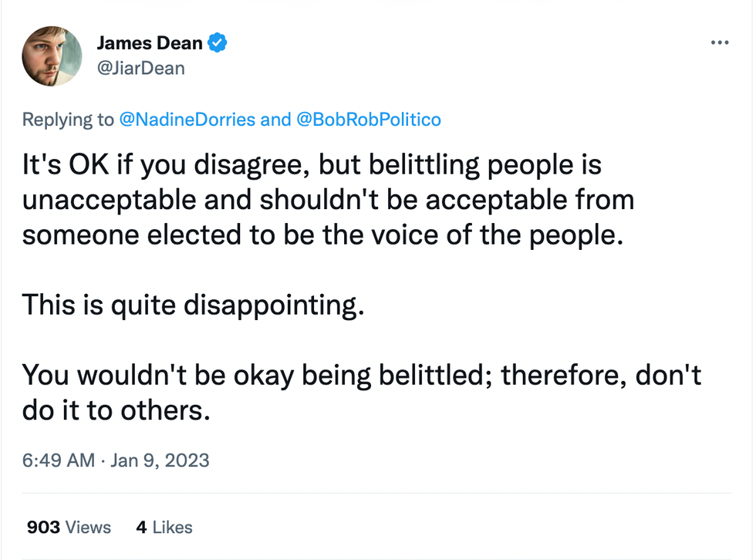Open the 6:49 AM timestamp
This screenshot has width=756, height=560.
click(x=59, y=460)
